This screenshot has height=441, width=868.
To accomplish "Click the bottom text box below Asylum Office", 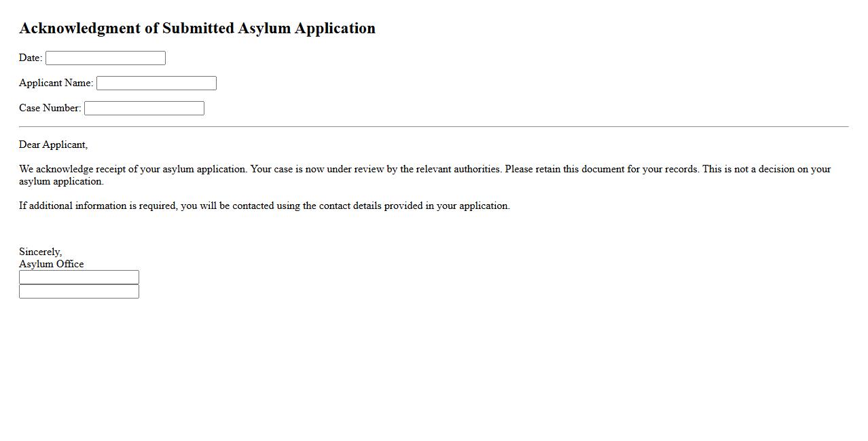I will point(79,292).
